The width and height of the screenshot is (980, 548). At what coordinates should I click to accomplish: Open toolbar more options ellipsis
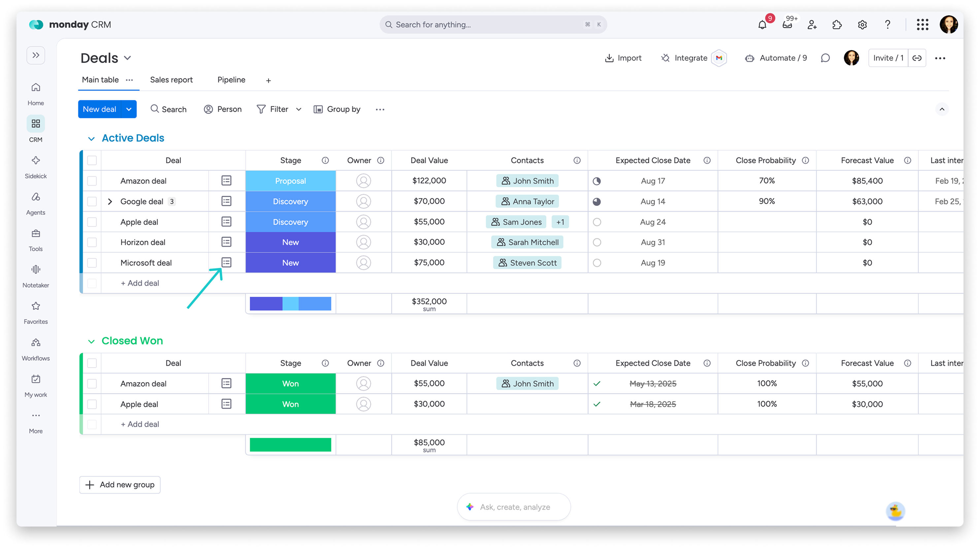coord(380,109)
